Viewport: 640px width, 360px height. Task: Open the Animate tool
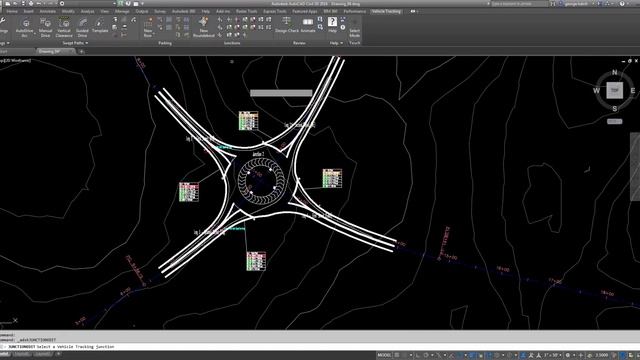(308, 25)
